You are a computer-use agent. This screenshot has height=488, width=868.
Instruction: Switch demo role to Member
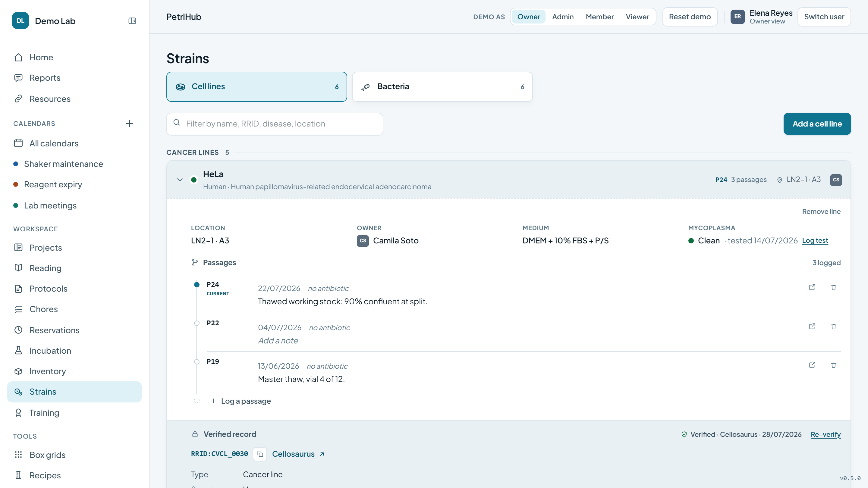click(600, 17)
